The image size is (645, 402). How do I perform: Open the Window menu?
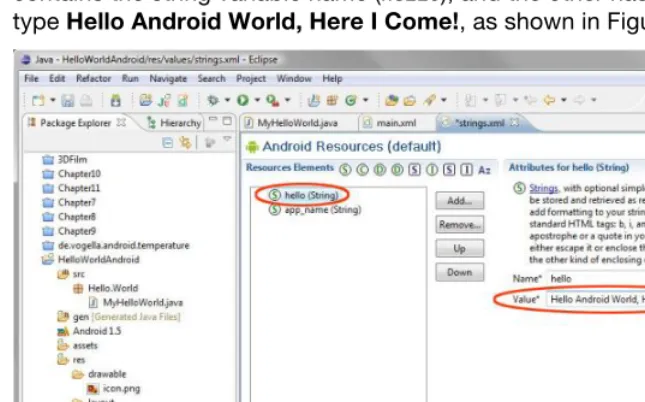pyautogui.click(x=294, y=78)
